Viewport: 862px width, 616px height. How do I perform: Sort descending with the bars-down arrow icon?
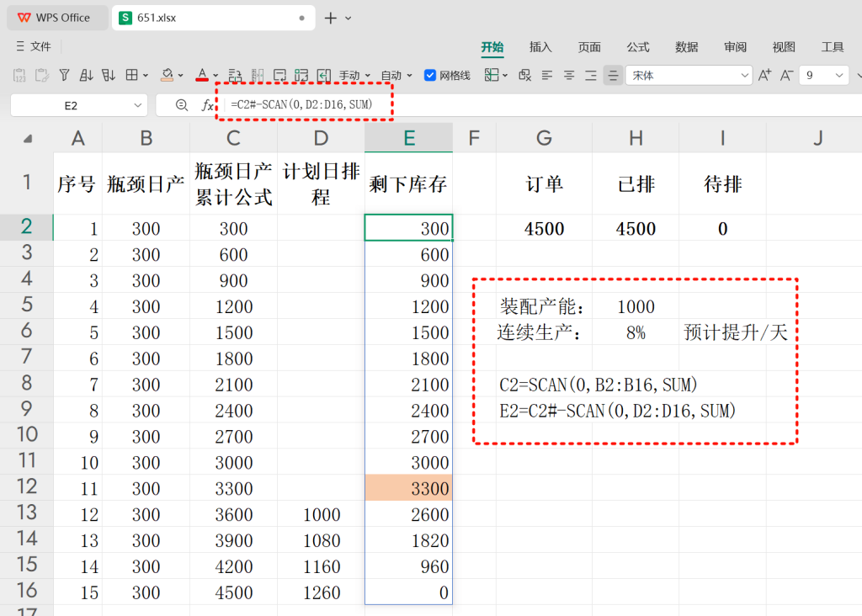pos(109,75)
